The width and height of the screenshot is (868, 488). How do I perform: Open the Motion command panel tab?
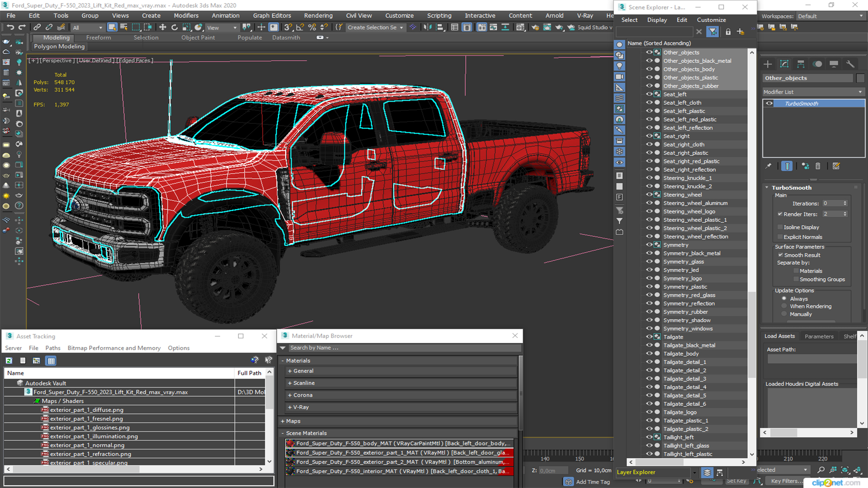point(817,64)
